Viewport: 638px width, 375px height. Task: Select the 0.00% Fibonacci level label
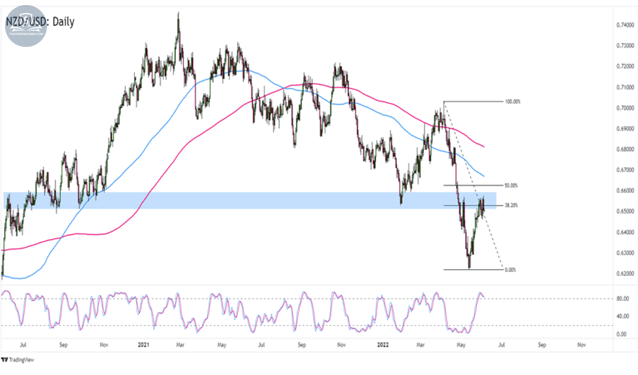pos(510,270)
